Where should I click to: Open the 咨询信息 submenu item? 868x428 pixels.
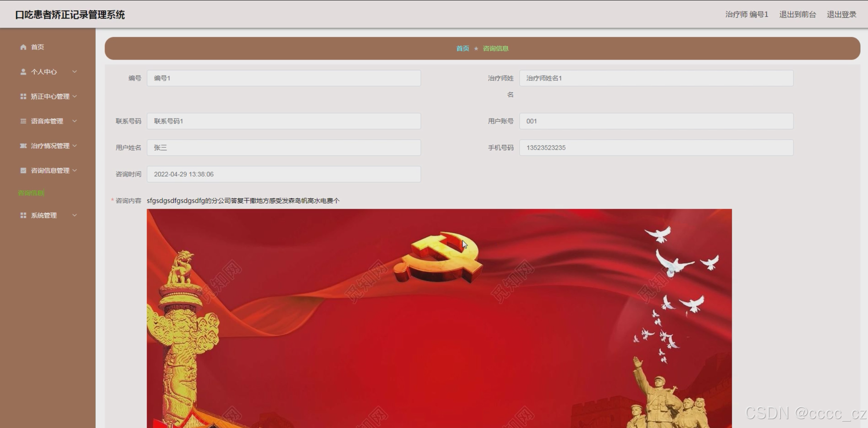click(x=31, y=193)
